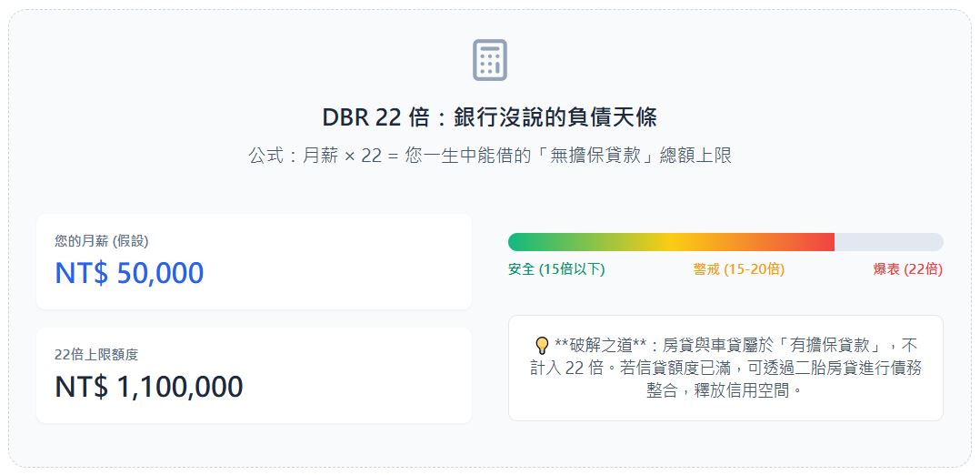Click the green start of the debt gauge
This screenshot has width=980, height=475.
pyautogui.click(x=527, y=242)
